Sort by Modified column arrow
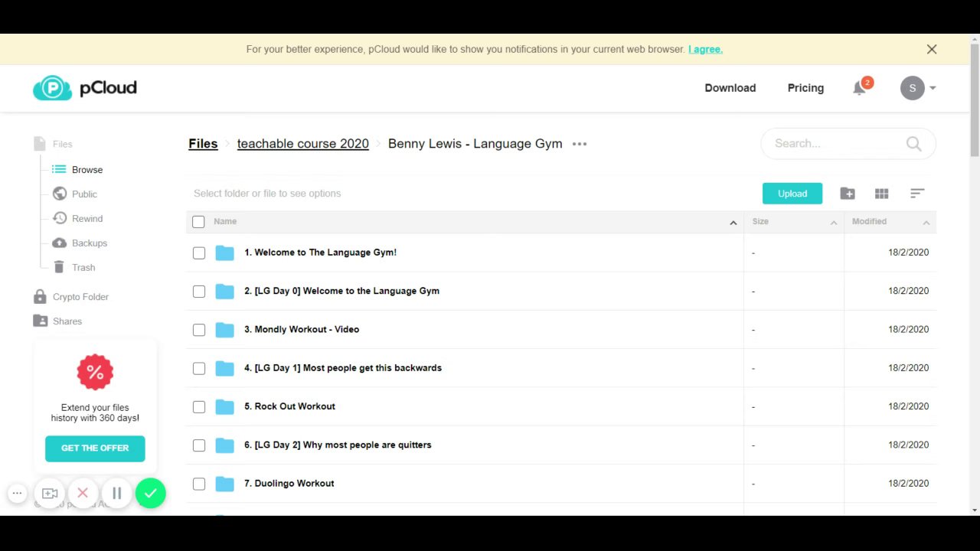Screen dimensions: 980x551 (926, 223)
